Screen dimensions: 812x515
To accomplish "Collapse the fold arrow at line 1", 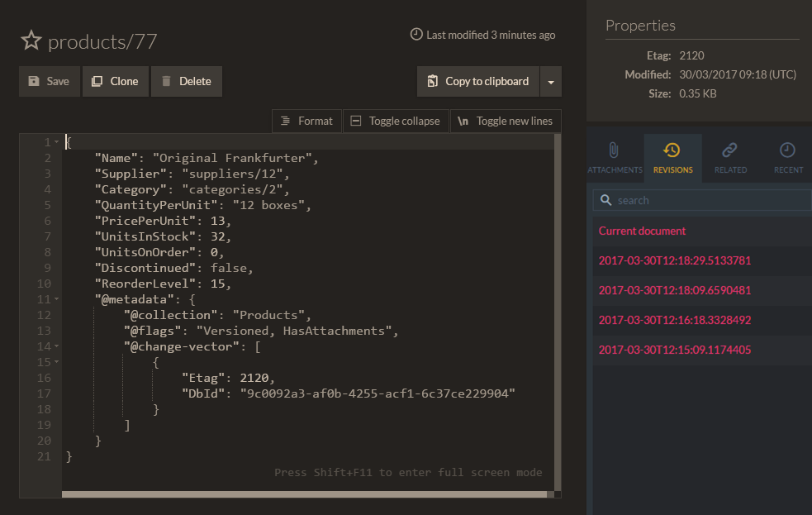I will coord(56,142).
